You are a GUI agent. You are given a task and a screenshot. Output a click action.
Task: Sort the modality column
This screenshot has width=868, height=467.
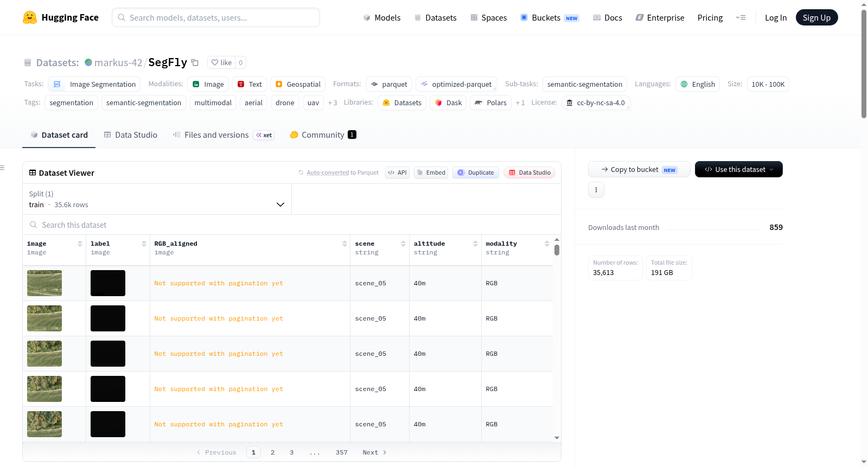coord(547,244)
